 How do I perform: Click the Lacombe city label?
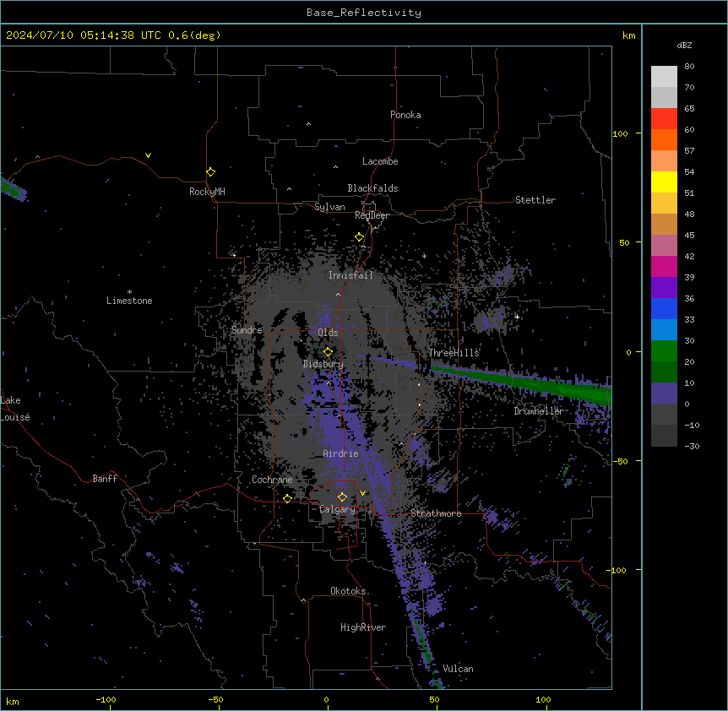[x=380, y=161]
